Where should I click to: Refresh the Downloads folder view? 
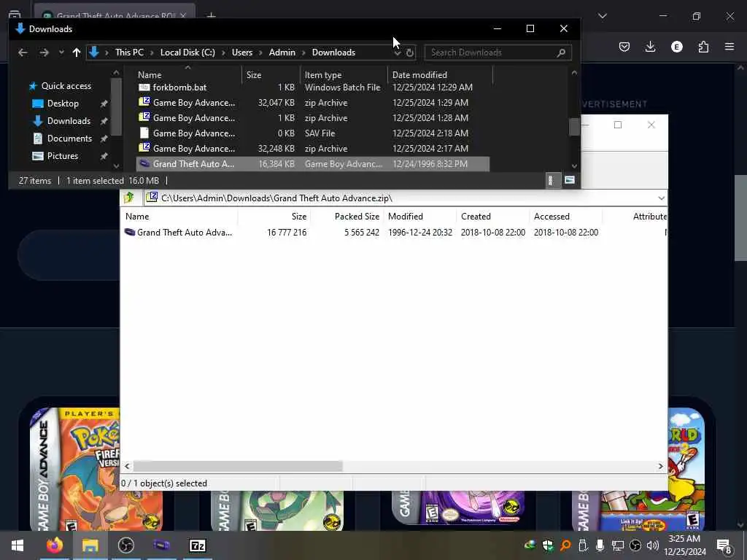[x=410, y=52]
